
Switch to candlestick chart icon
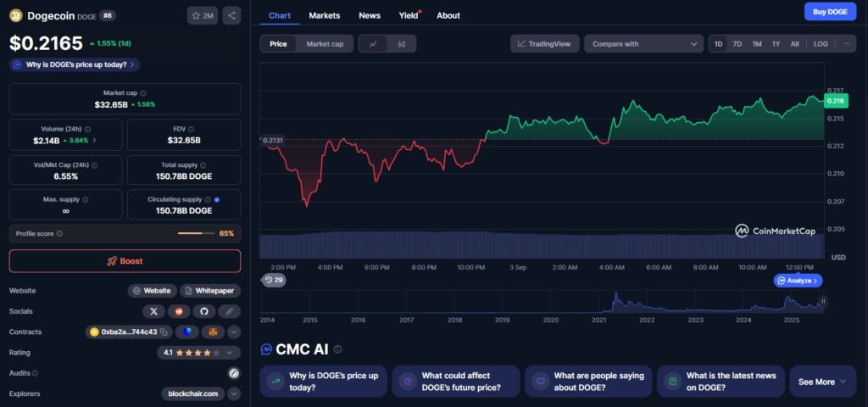coord(402,44)
